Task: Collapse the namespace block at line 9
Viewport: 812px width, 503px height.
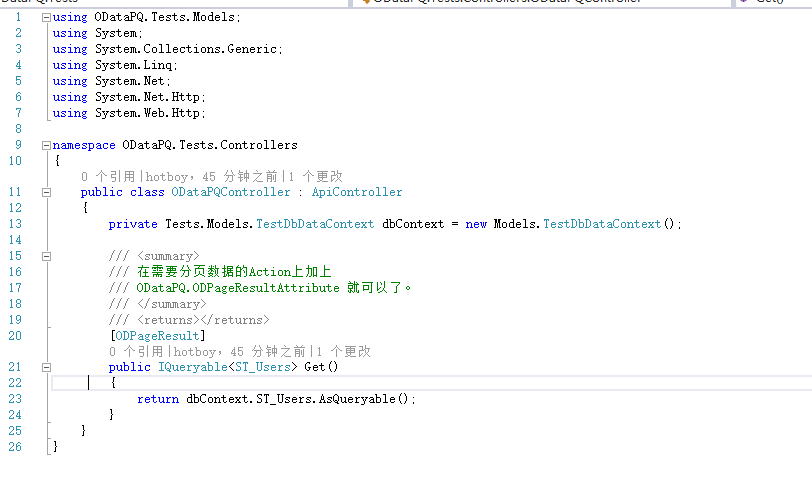Action: (x=46, y=146)
